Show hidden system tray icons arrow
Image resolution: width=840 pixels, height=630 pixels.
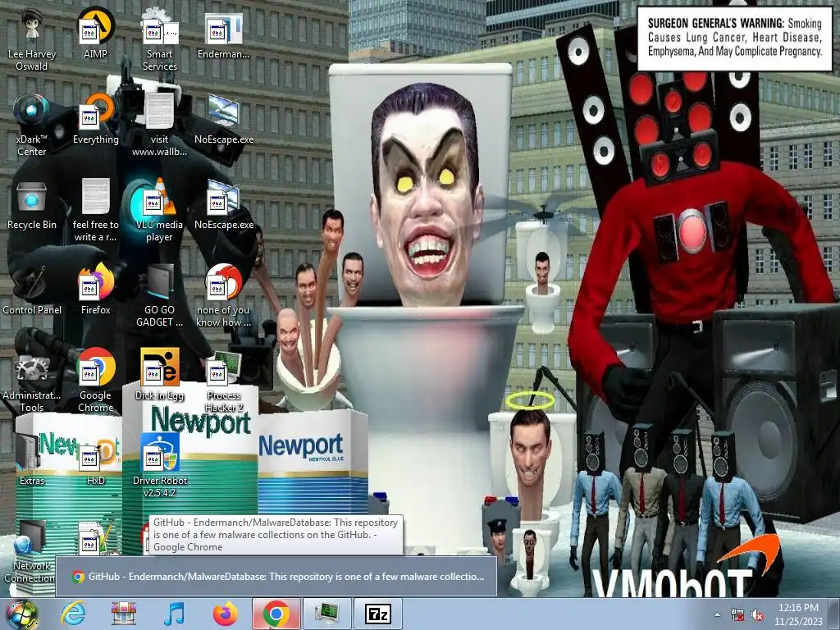[x=717, y=614]
